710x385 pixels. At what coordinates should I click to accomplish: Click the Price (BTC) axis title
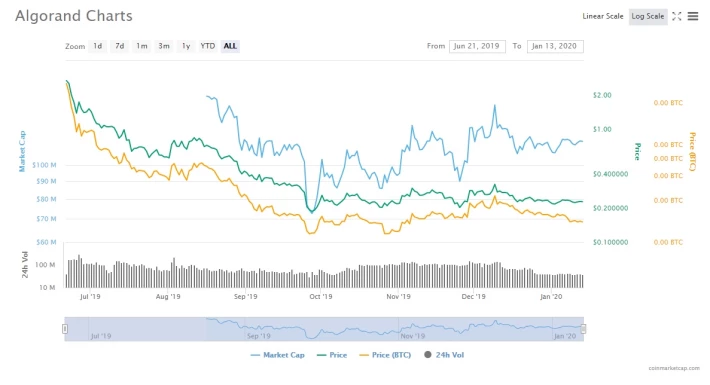(x=692, y=151)
